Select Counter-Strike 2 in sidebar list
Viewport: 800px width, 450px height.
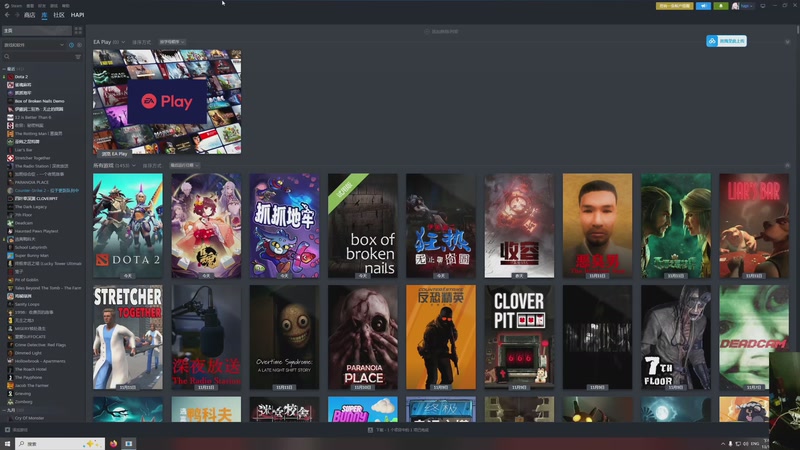coord(46,190)
